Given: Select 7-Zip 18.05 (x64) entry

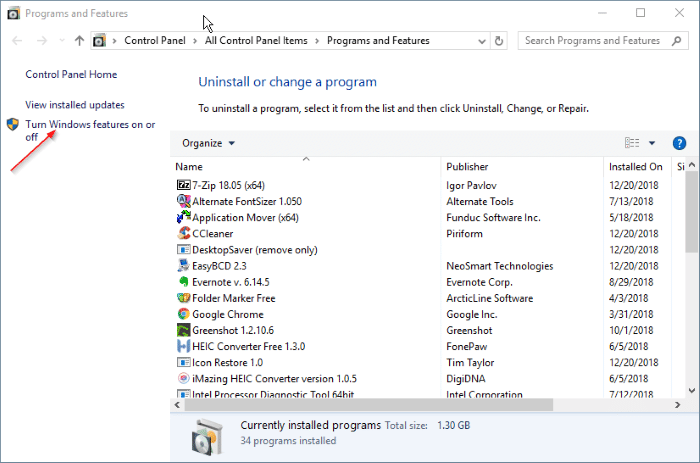Looking at the screenshot, I should pyautogui.click(x=228, y=185).
